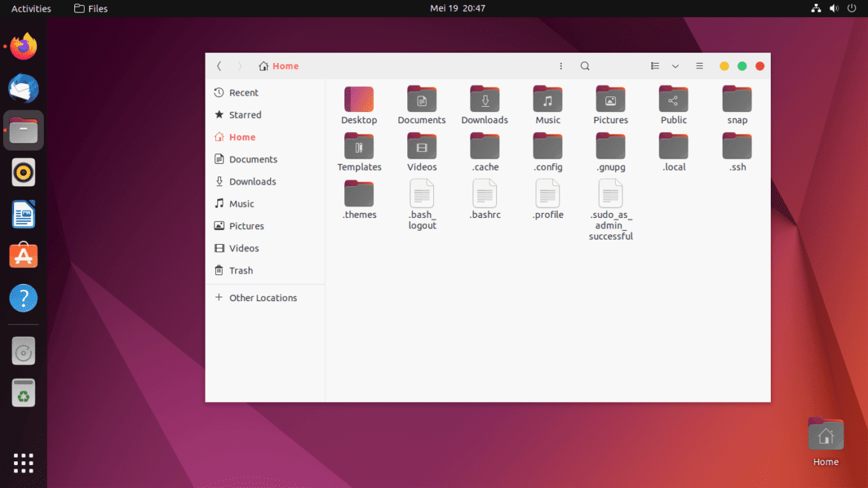Click the Home breadcrumb in path bar
The width and height of the screenshot is (868, 488).
point(279,66)
